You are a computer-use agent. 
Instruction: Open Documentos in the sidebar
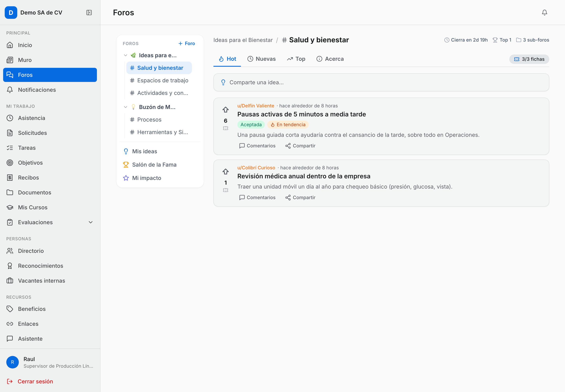(x=50, y=192)
